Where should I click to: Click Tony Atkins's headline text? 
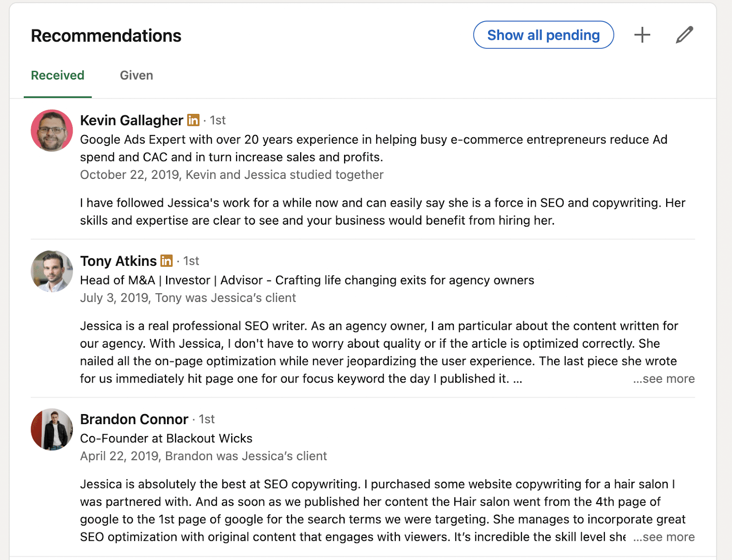pos(307,280)
